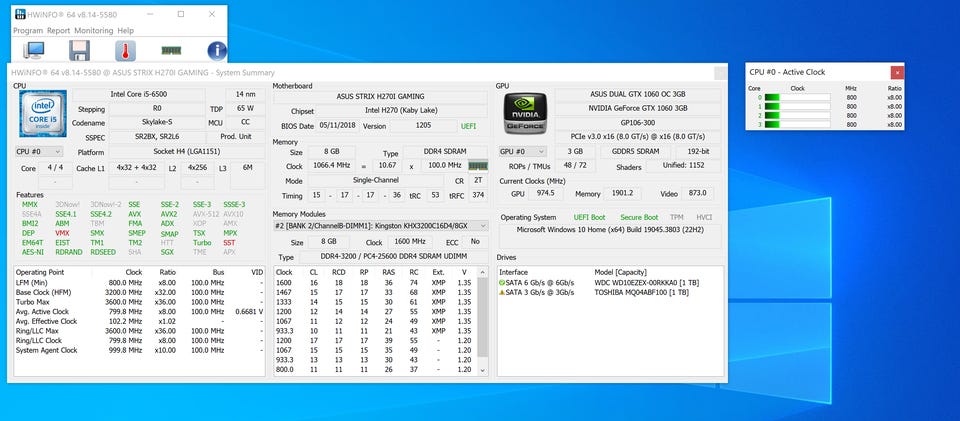
Task: Click the Video clock 873.0 value
Action: pos(698,193)
